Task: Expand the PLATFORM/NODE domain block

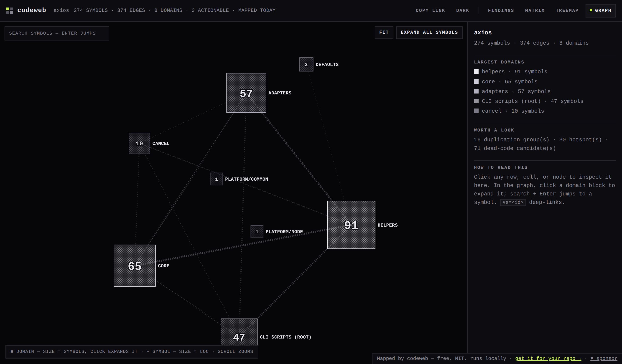Action: click(x=257, y=232)
